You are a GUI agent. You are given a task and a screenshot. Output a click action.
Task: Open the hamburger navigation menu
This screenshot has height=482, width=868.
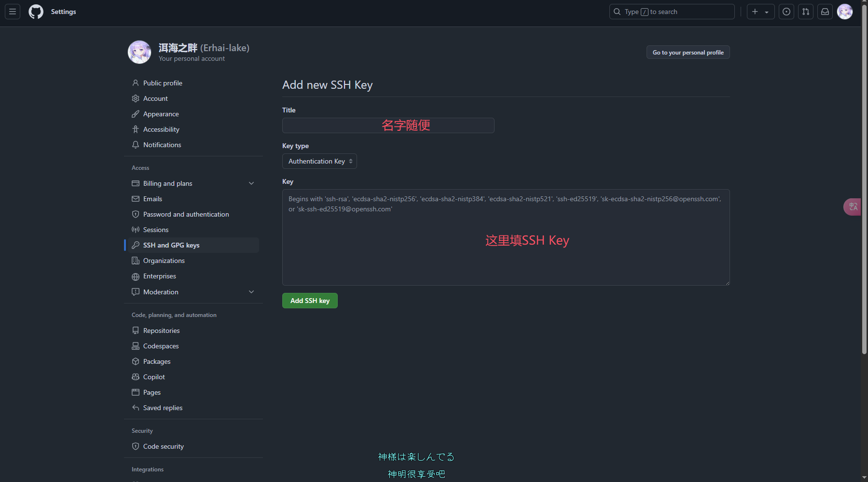[13, 12]
